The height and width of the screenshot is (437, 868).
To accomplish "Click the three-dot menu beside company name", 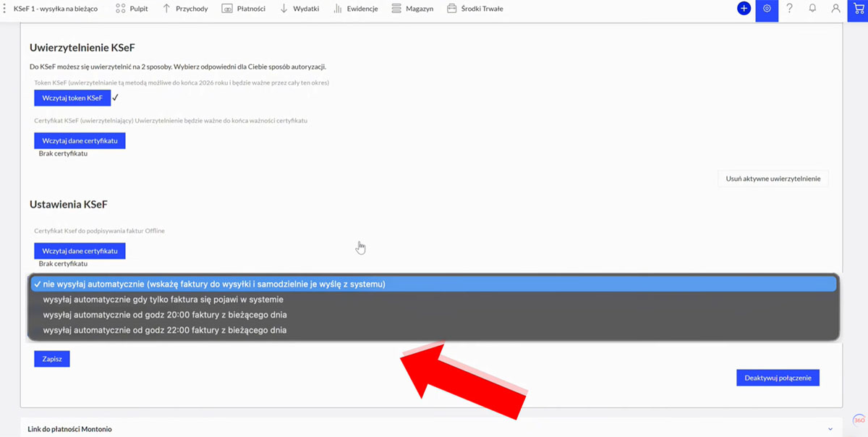I will coord(5,9).
